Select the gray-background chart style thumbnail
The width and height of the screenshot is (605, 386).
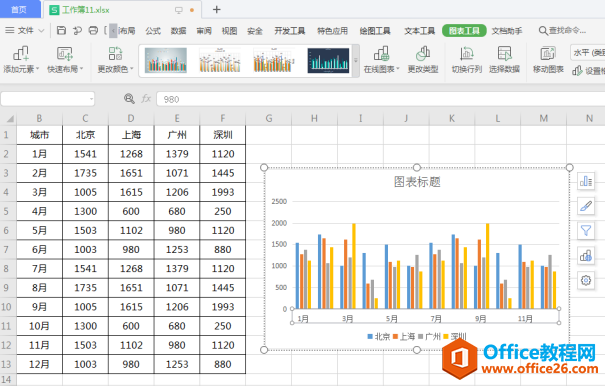point(166,60)
